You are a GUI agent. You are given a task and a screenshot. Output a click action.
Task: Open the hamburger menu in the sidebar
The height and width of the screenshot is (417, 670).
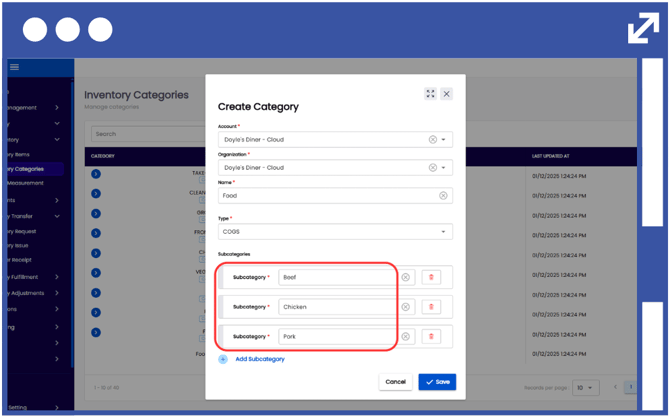(14, 67)
